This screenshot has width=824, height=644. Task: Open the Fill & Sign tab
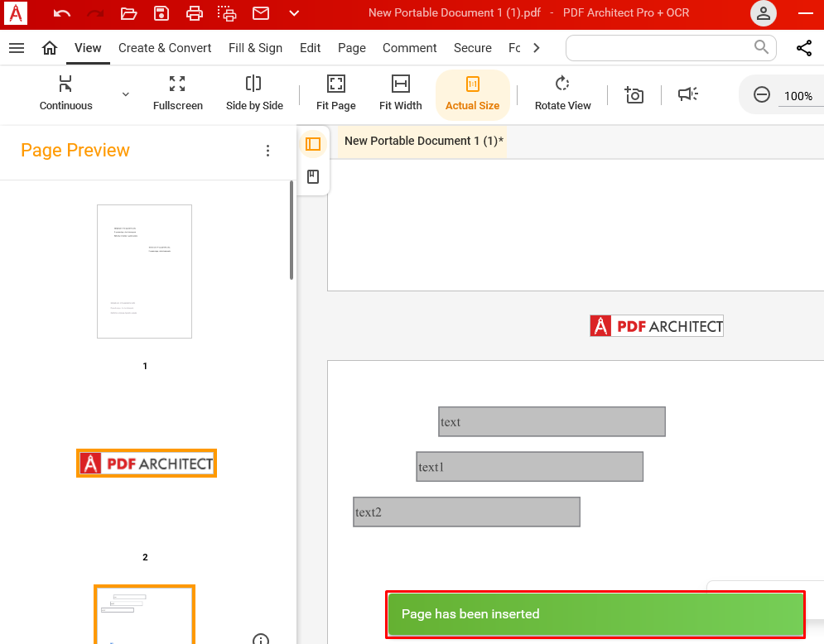255,48
